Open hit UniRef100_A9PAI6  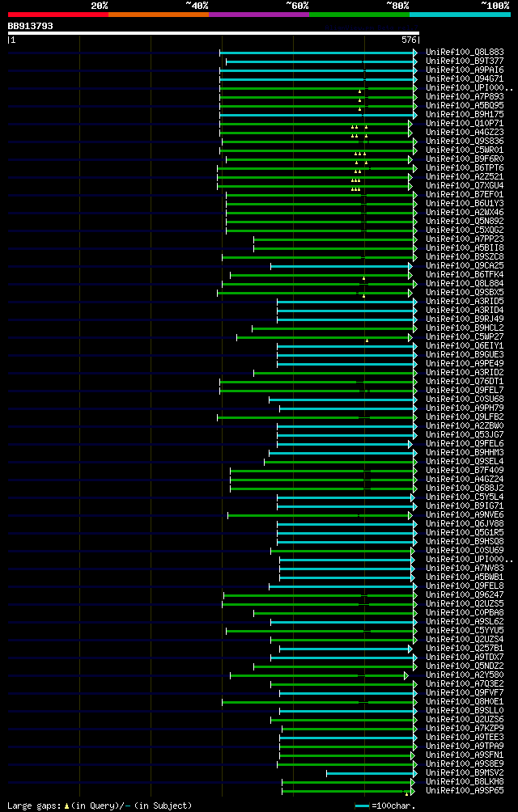tap(465, 70)
